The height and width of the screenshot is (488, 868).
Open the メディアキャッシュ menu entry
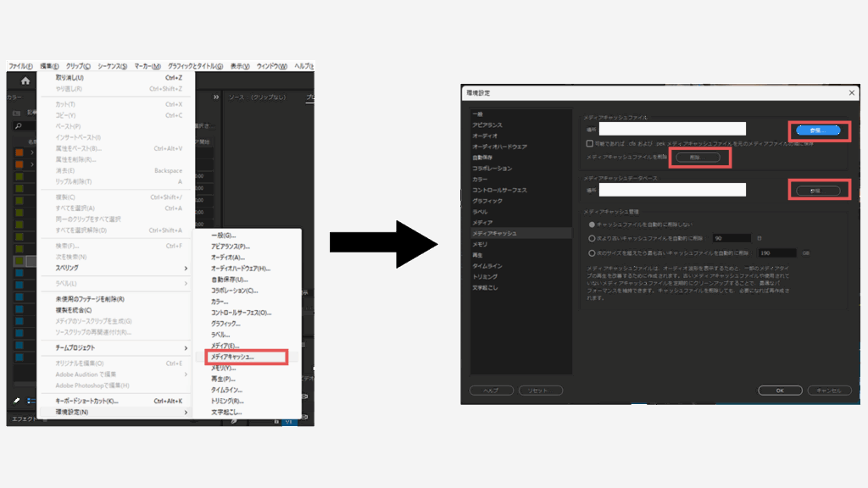tap(241, 358)
